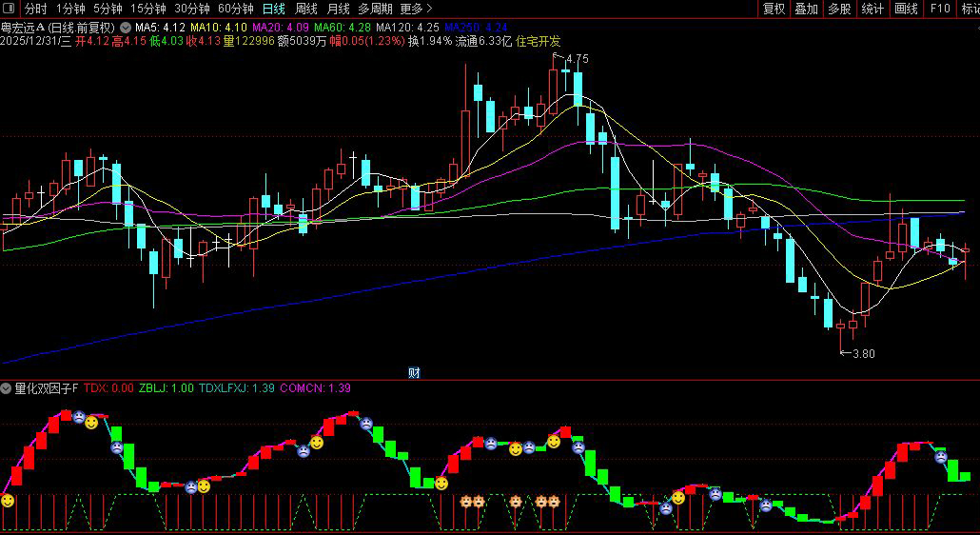980x535 pixels.
Task: Click the MA5: 4.12 label
Action: [160, 28]
